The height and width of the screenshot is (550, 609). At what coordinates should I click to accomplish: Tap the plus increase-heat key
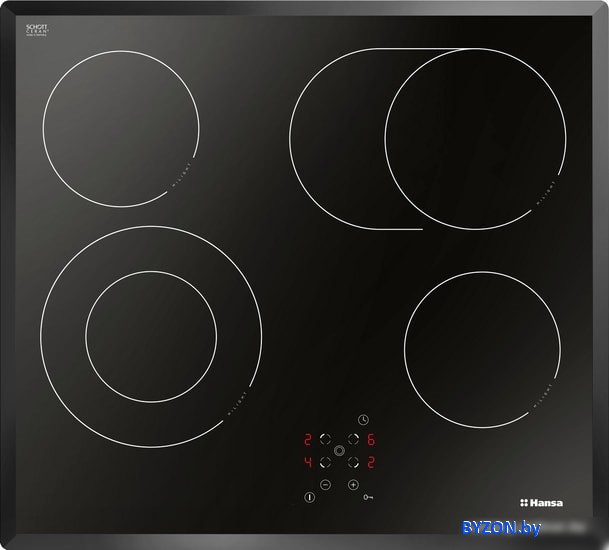point(353,484)
